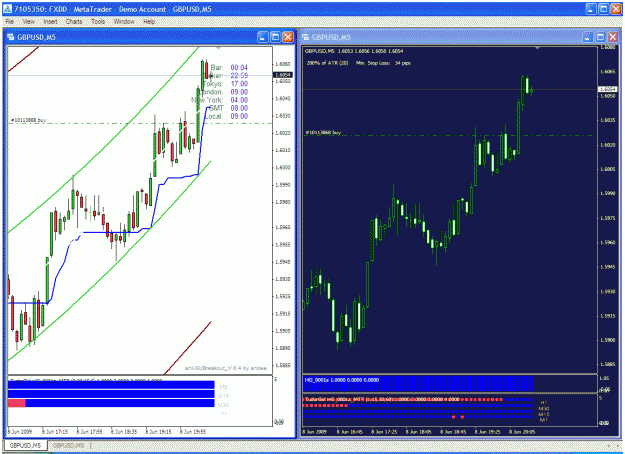Click the 'Min. Stop Loss: 34 pips' label
This screenshot has width=625, height=454.
(383, 63)
